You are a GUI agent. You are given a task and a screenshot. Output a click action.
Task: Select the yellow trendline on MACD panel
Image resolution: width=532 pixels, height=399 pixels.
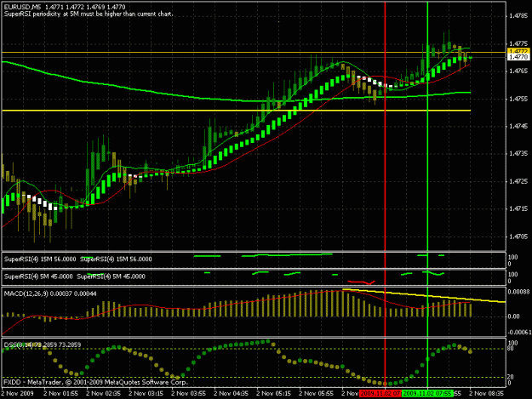pyautogui.click(x=424, y=295)
